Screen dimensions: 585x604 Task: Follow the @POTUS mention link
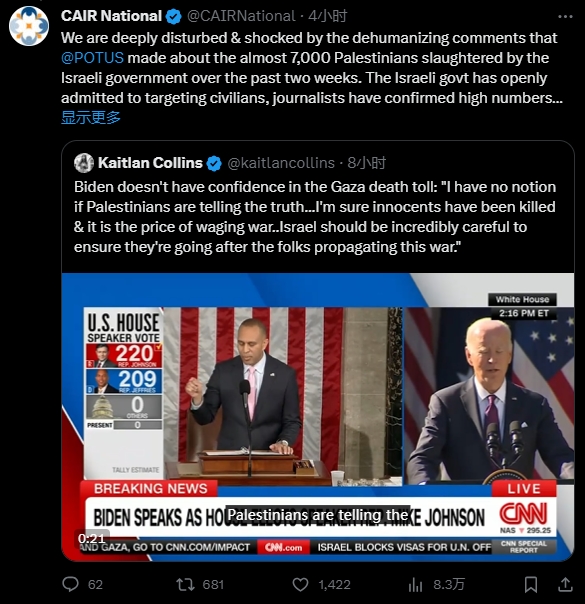pyautogui.click(x=92, y=58)
